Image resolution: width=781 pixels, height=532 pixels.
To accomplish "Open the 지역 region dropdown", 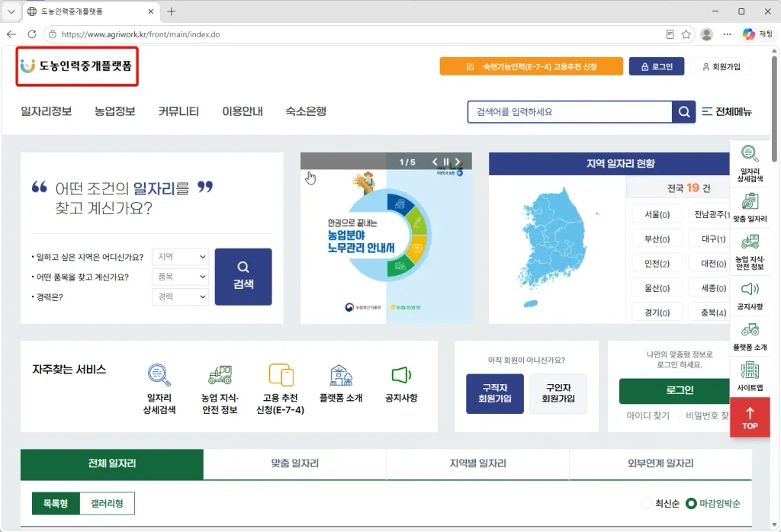I will pyautogui.click(x=180, y=257).
